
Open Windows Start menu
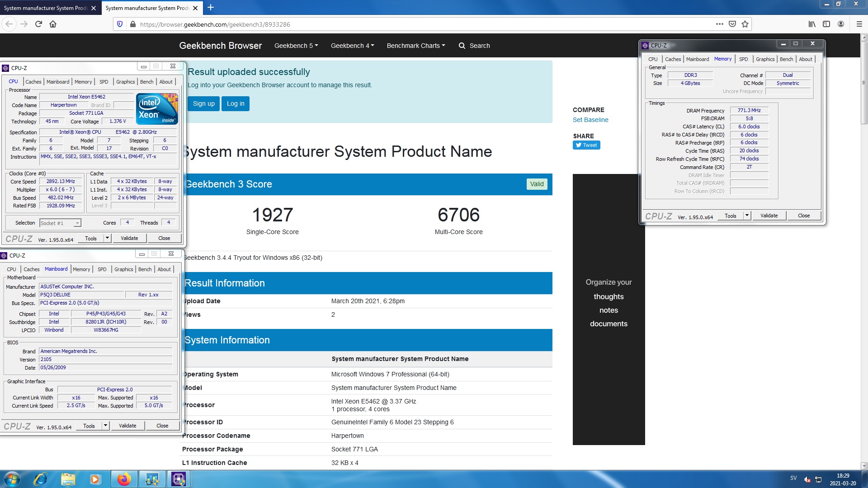pyautogui.click(x=12, y=479)
